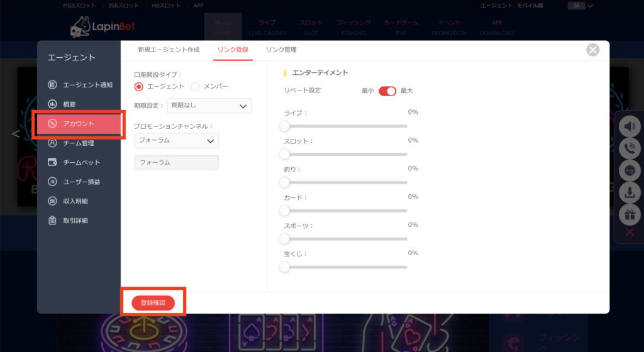Open チーム管理 in the sidebar
Viewport: 644px width, 352px height.
80,143
